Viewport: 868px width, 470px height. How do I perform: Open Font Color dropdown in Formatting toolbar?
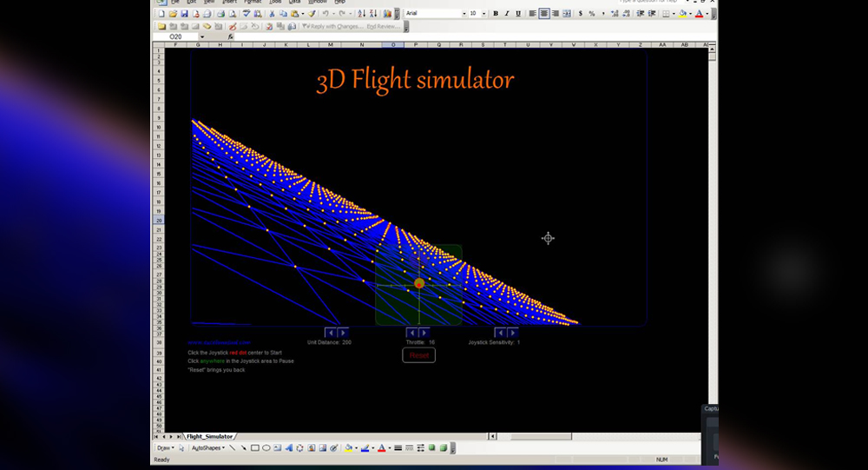[707, 13]
